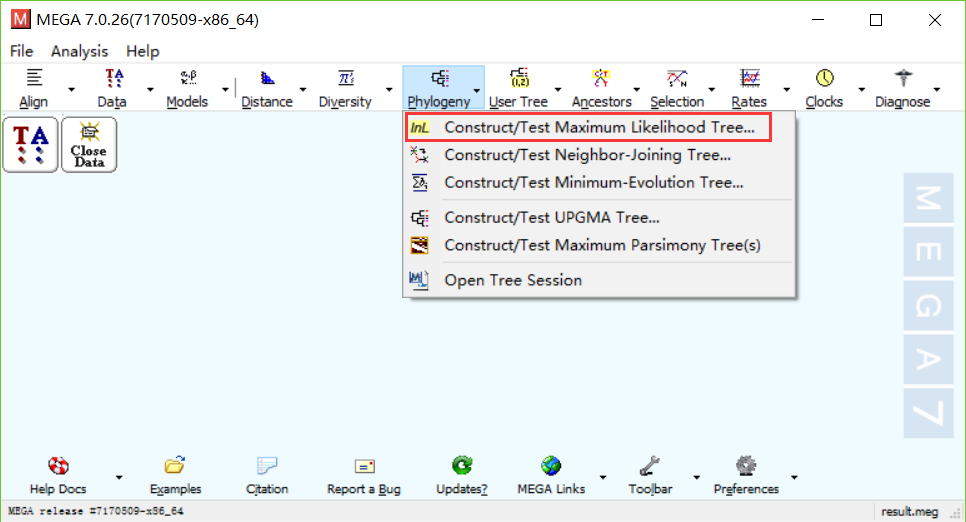This screenshot has width=966, height=522.
Task: Click Report a Bug
Action: point(364,476)
